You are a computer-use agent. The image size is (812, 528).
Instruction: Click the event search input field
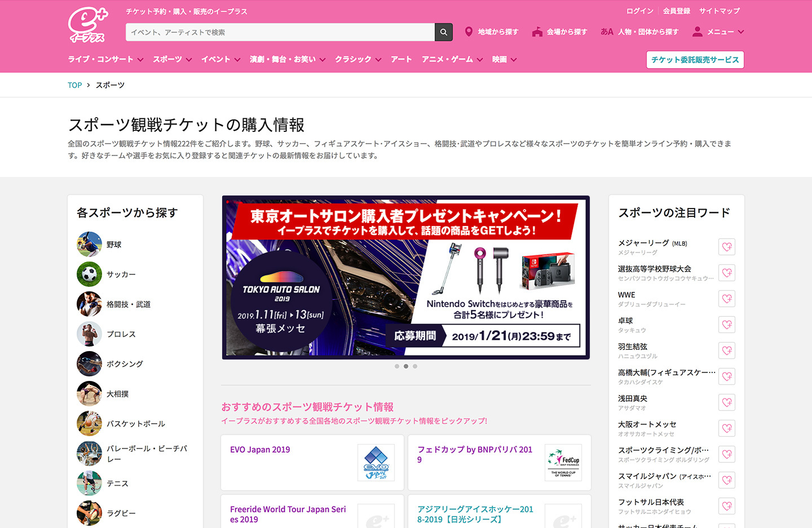click(x=280, y=32)
